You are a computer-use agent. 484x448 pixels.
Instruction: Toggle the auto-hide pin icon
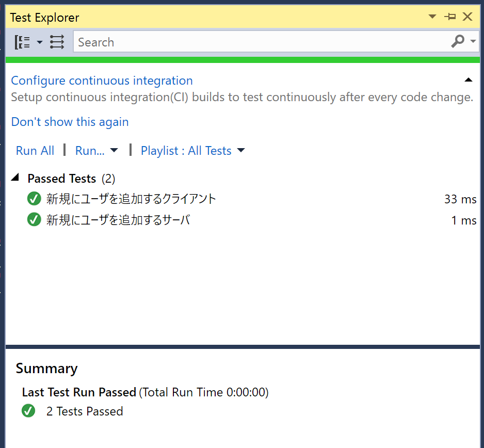[450, 17]
